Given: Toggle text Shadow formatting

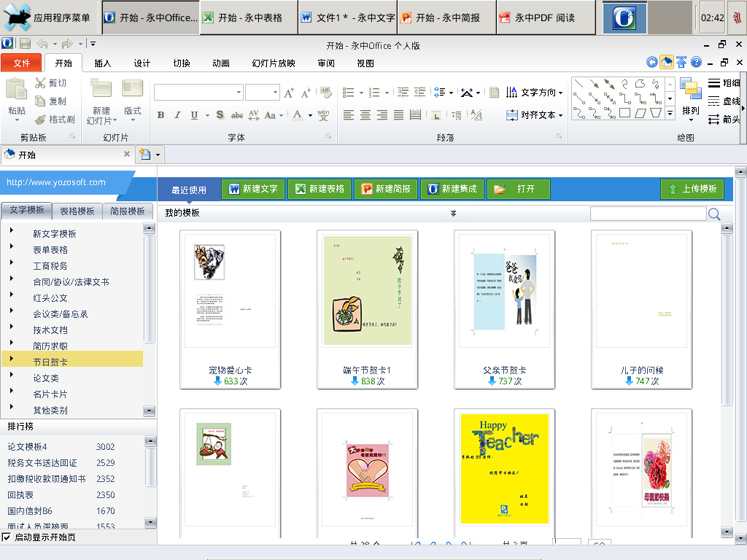Looking at the screenshot, I should [x=220, y=114].
